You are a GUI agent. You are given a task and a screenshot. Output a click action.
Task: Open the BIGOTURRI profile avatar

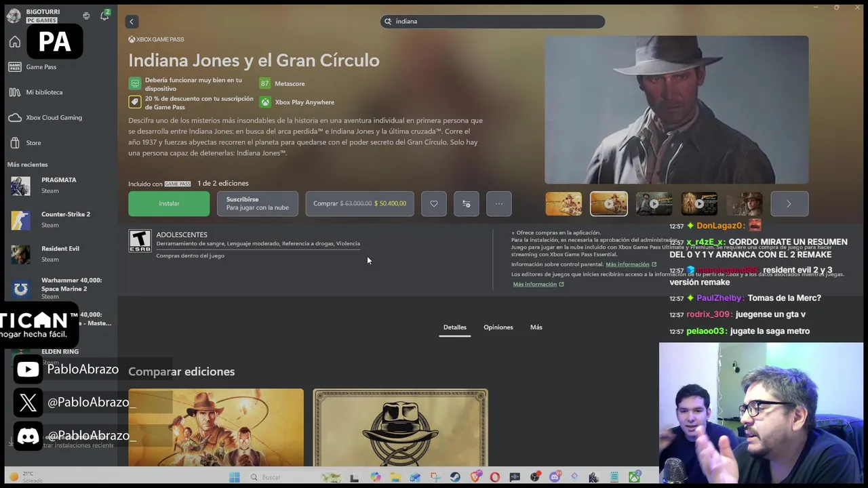[14, 16]
